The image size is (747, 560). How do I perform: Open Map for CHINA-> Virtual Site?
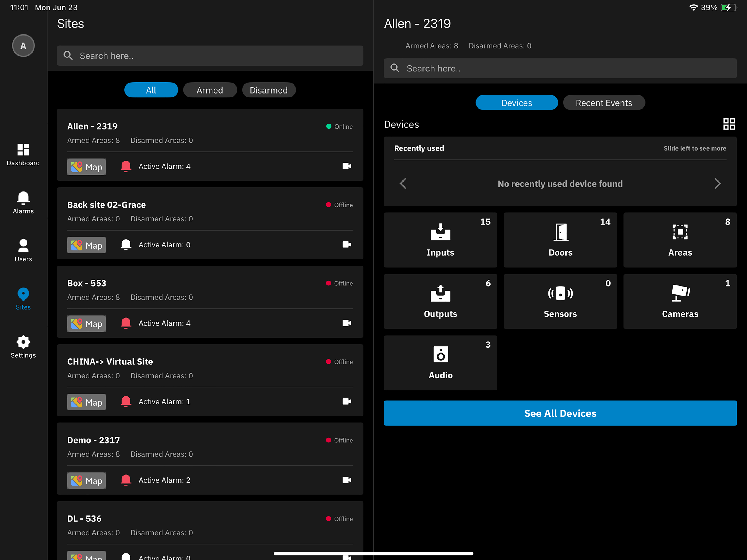[86, 402]
